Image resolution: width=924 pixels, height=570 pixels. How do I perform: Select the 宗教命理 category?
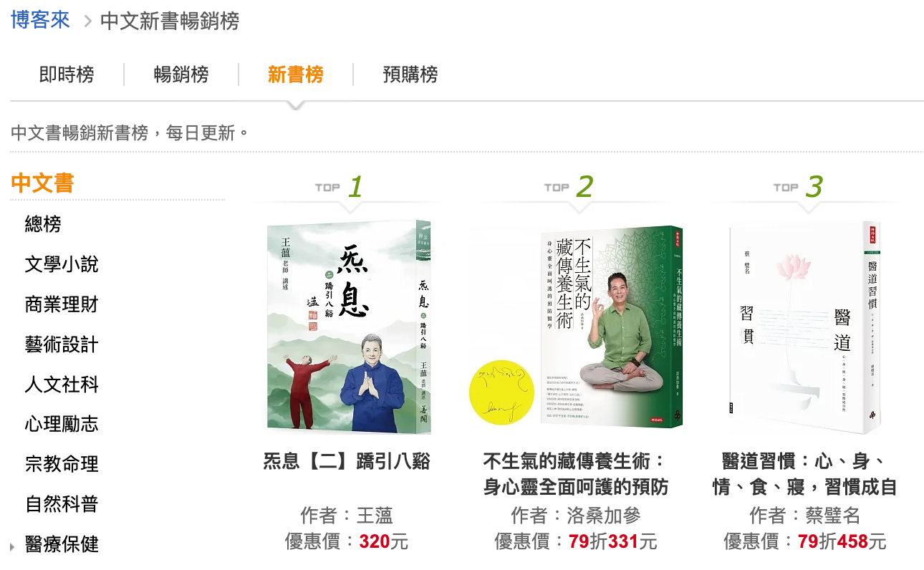pos(62,464)
